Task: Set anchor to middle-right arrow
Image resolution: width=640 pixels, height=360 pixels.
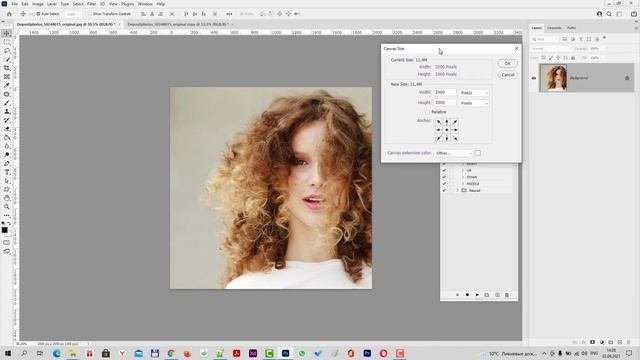Action: [x=455, y=130]
